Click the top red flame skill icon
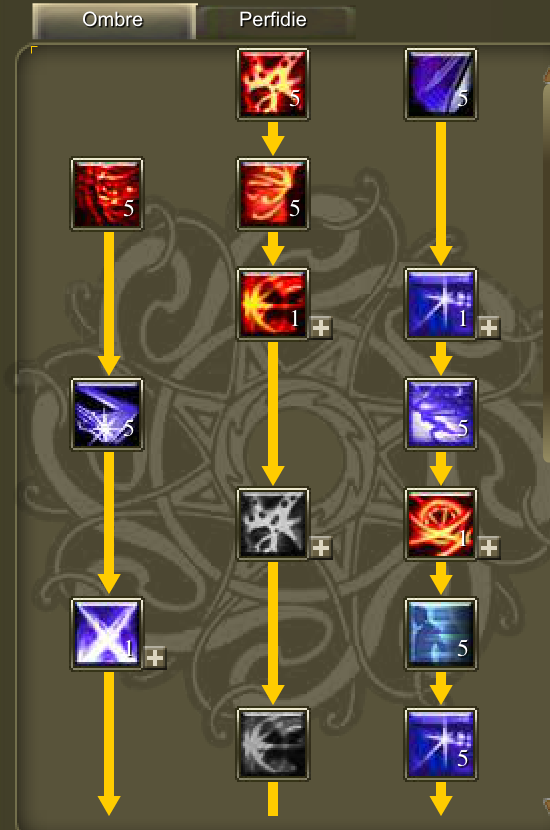 click(273, 84)
